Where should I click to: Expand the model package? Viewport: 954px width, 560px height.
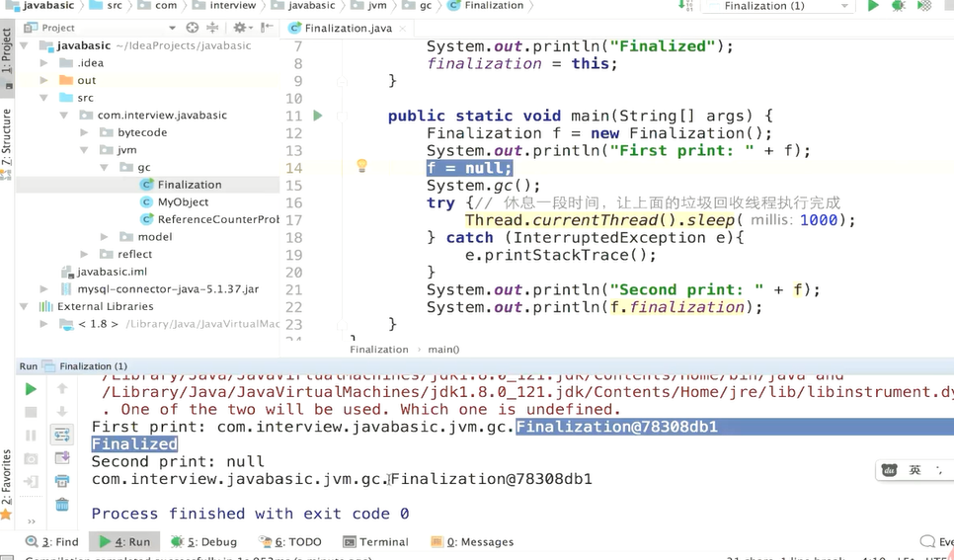104,237
